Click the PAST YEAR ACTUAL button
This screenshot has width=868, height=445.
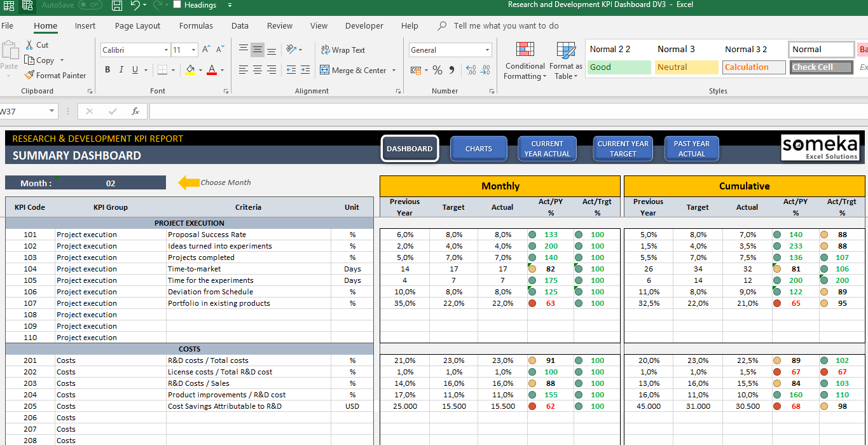click(691, 148)
